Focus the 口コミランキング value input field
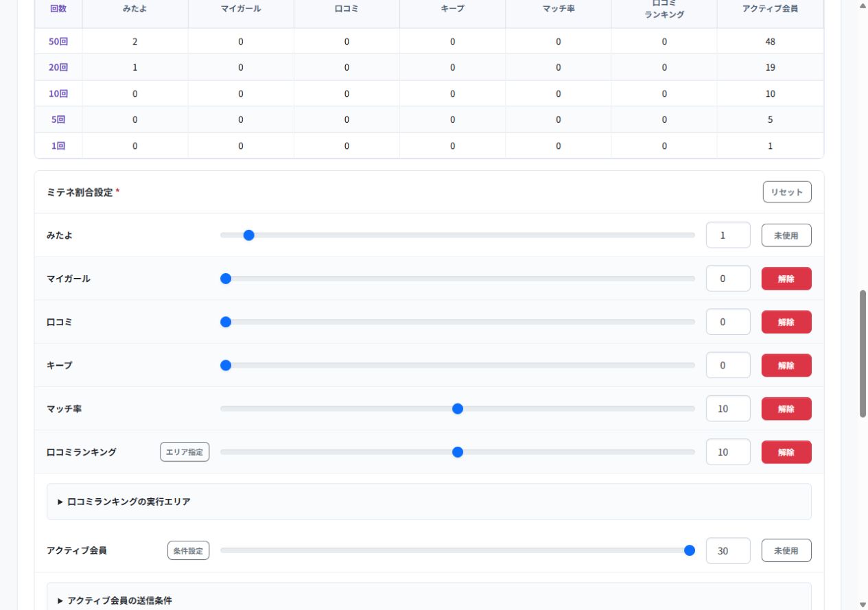The width and height of the screenshot is (868, 610). (x=728, y=452)
